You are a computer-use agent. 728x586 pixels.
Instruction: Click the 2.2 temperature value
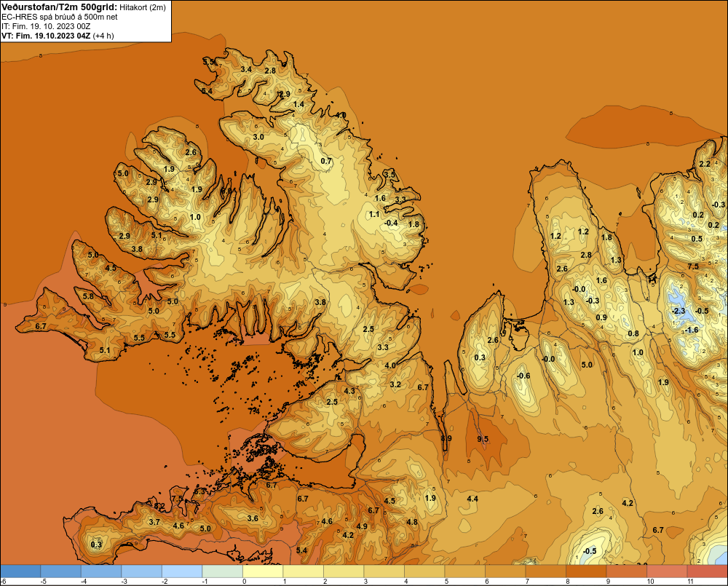coord(705,164)
